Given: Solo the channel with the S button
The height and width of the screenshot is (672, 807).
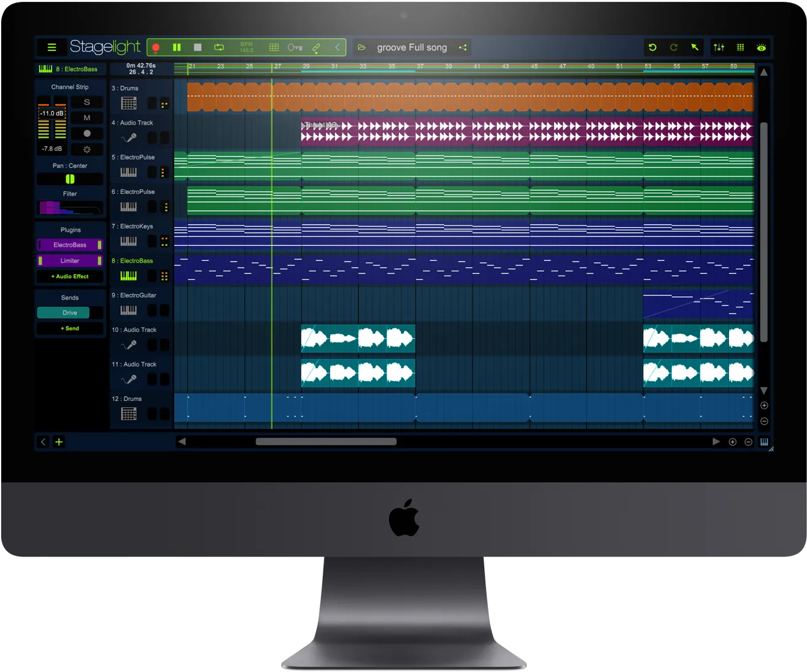Looking at the screenshot, I should coord(87,102).
